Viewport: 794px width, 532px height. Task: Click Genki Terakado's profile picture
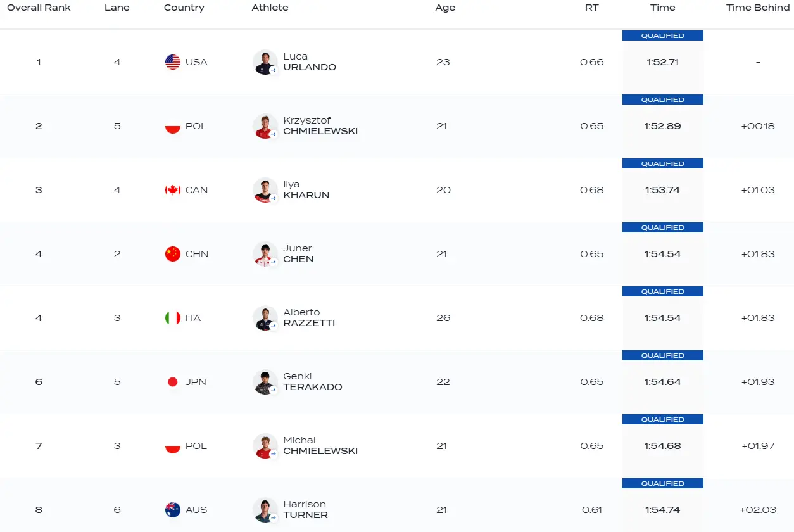point(265,382)
